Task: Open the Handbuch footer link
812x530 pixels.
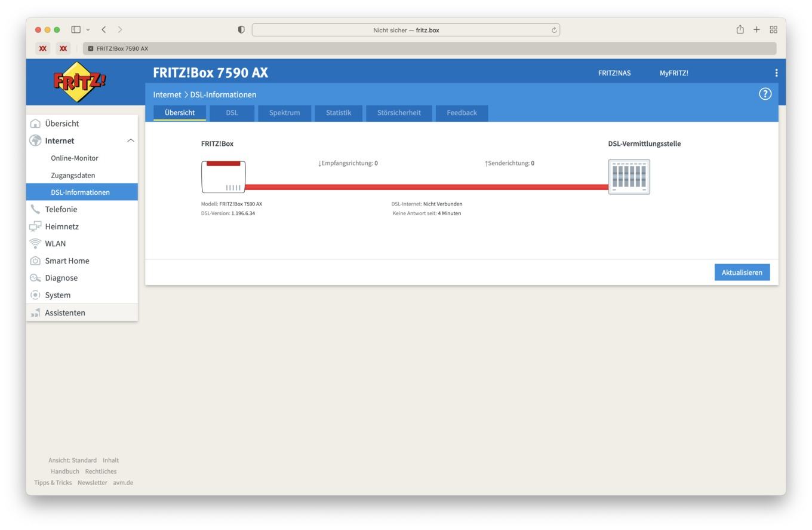Action: pos(64,471)
